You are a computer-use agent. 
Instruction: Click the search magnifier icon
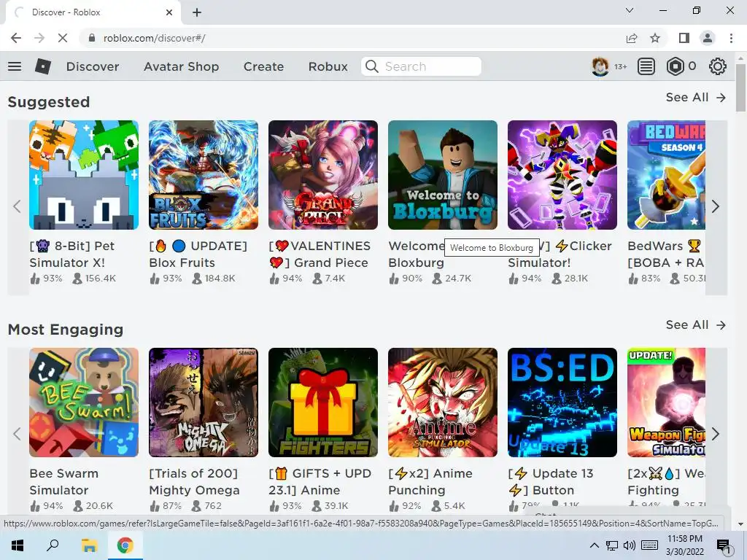[371, 66]
